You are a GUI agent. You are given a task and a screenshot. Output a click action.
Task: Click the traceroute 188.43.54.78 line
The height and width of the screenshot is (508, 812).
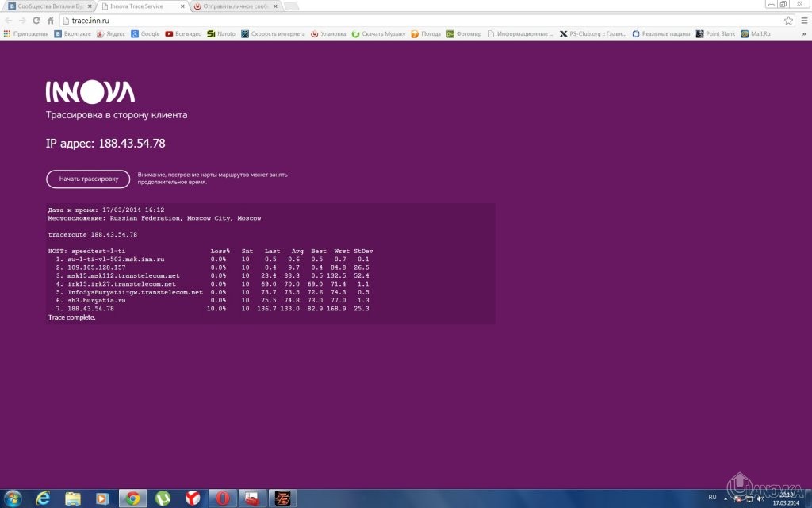point(93,235)
